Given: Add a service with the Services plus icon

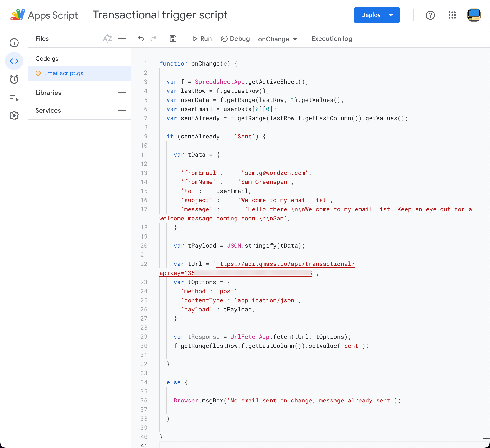Looking at the screenshot, I should click(x=122, y=111).
